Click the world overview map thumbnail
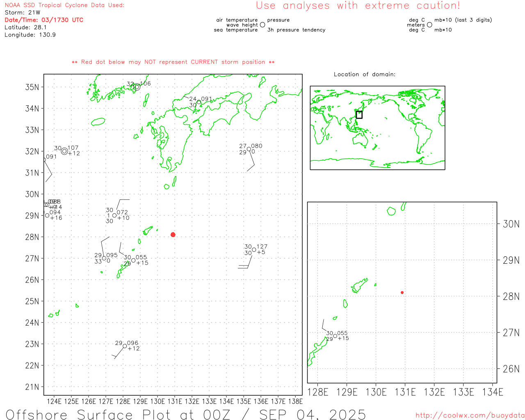The image size is (525, 420). [x=377, y=128]
